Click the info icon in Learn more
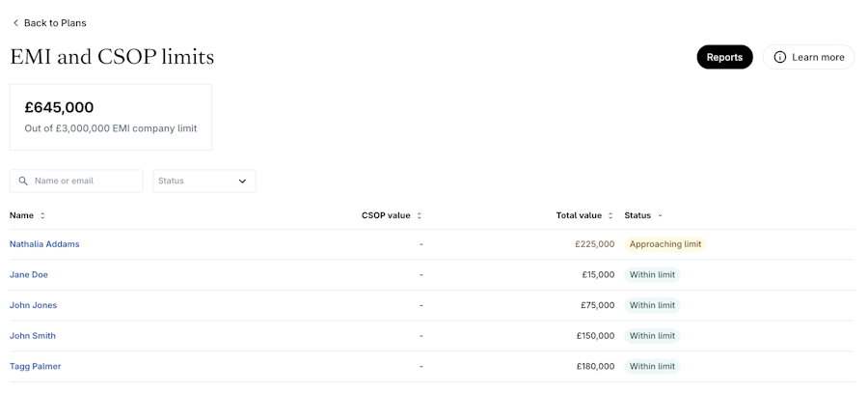This screenshot has width=868, height=393. [780, 57]
